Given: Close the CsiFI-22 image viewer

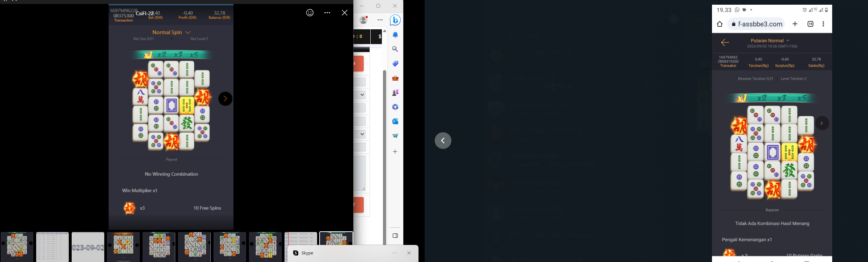Looking at the screenshot, I should [x=345, y=13].
